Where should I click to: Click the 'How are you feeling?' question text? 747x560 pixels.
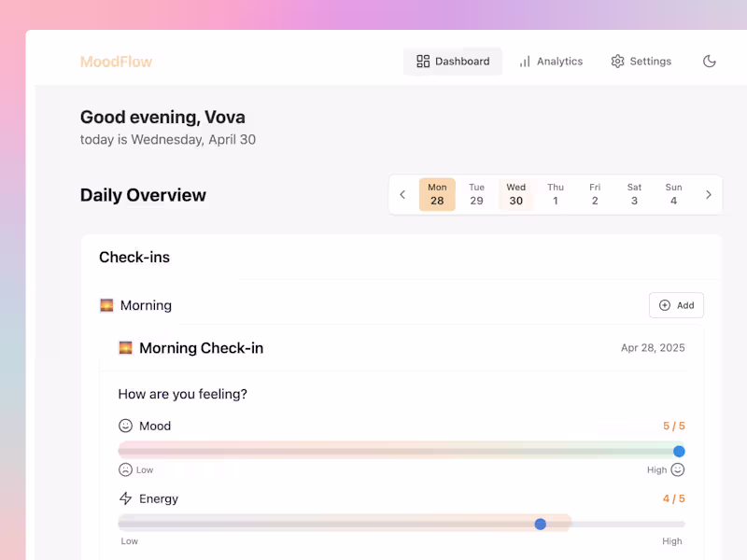pyautogui.click(x=182, y=394)
